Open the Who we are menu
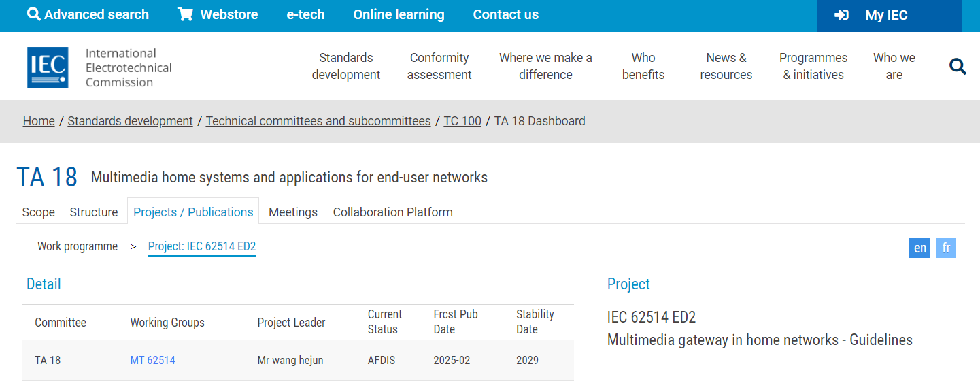Screen dimensions: 980x392 (x=894, y=66)
